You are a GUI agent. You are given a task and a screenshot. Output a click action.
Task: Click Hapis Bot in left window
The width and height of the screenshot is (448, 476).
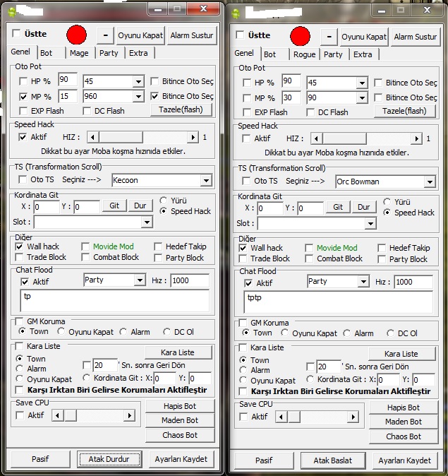180,406
